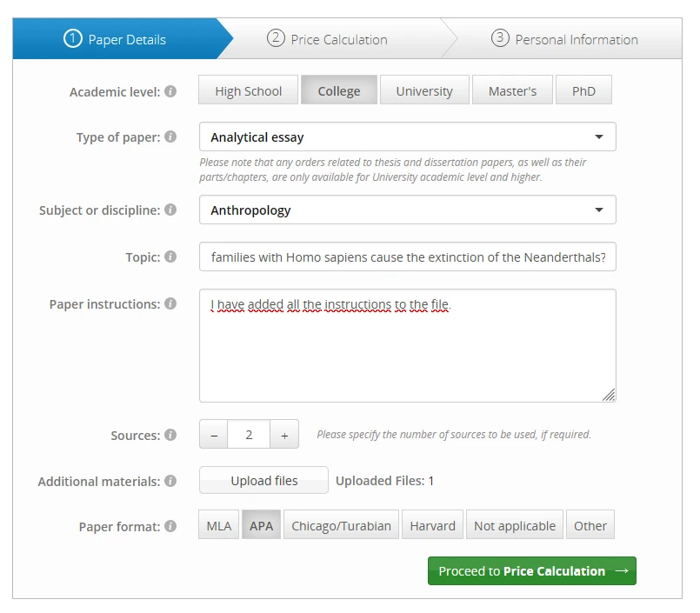Click the Paper format info icon
This screenshot has height=613, width=700.
click(170, 526)
